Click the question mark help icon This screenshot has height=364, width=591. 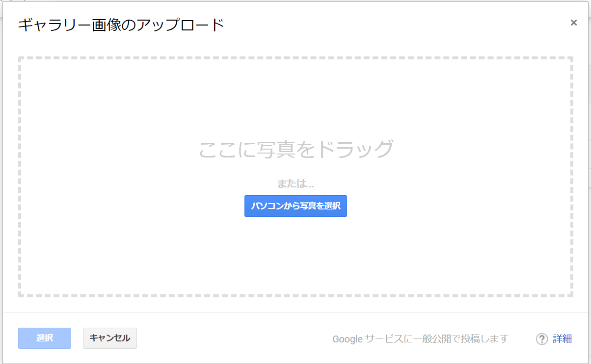click(x=541, y=338)
